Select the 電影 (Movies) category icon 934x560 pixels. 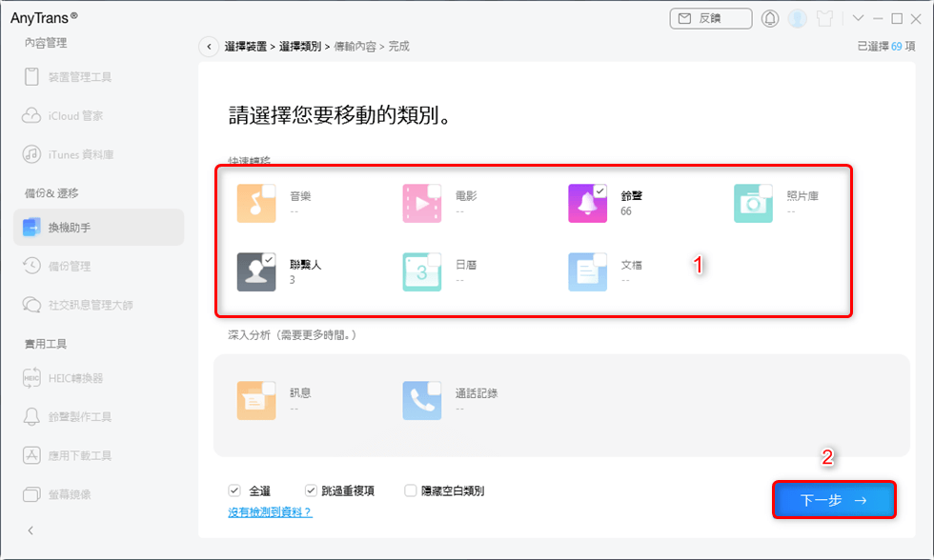point(421,203)
